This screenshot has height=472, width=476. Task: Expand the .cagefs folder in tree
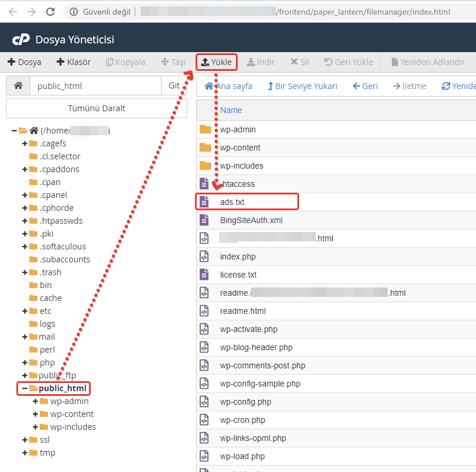tap(25, 143)
